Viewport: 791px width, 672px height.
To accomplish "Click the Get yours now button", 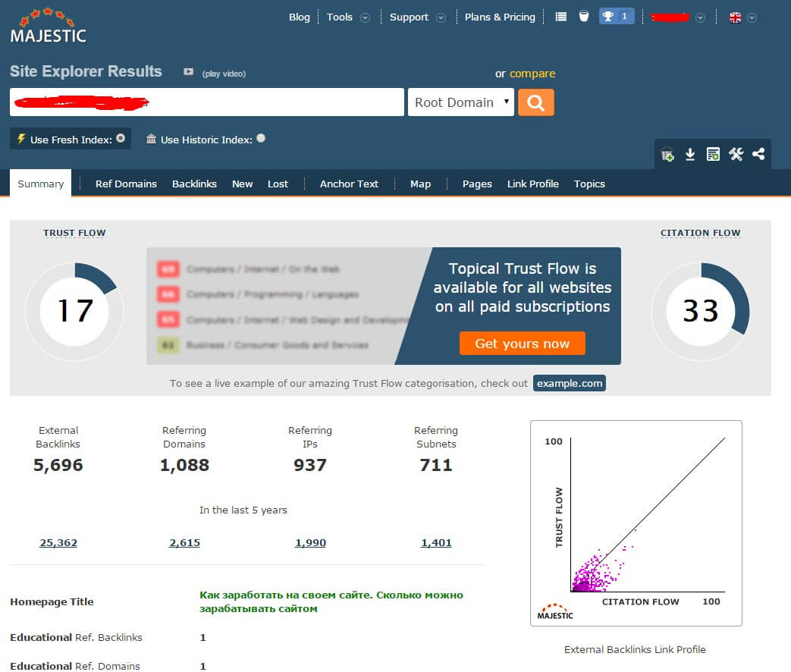I will click(x=522, y=344).
